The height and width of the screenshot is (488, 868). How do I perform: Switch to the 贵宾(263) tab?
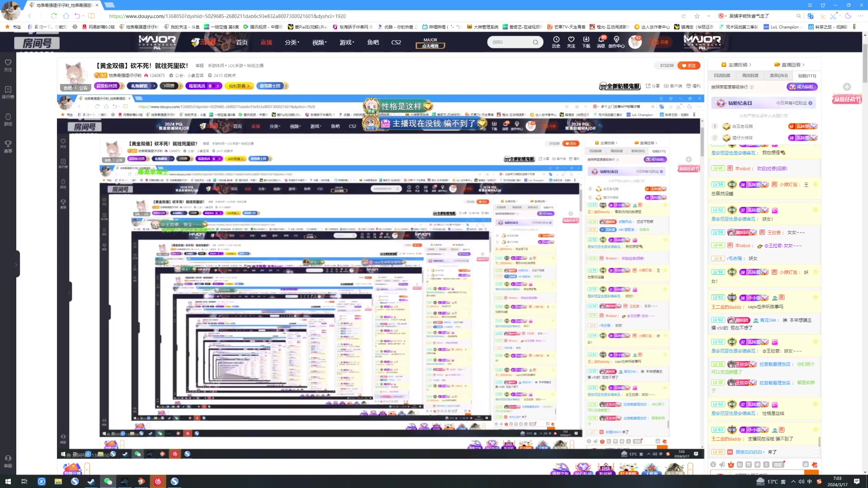click(778, 75)
